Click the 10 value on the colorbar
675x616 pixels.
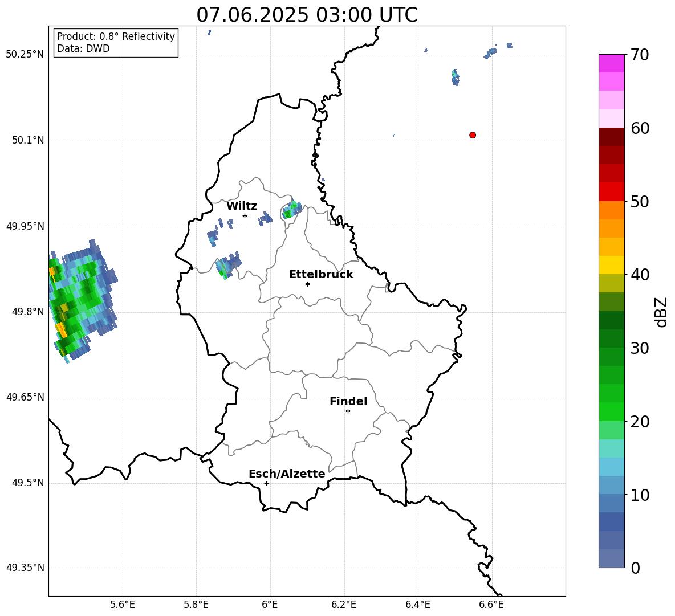(640, 495)
